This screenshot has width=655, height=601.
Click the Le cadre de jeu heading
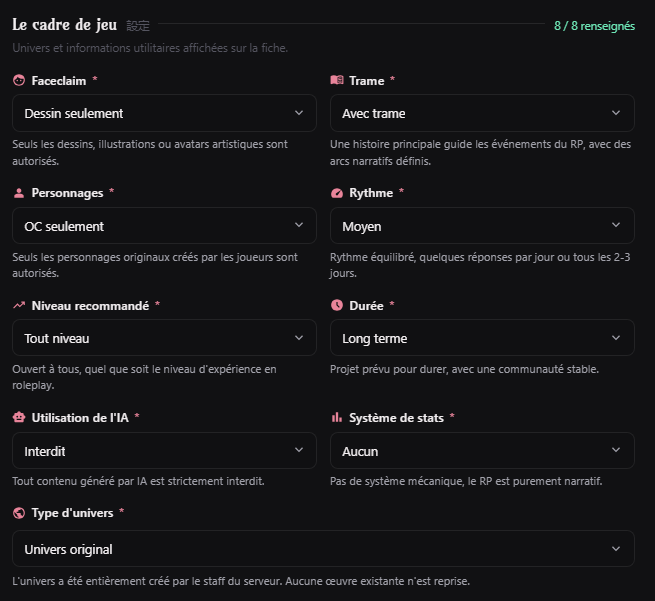pos(64,25)
